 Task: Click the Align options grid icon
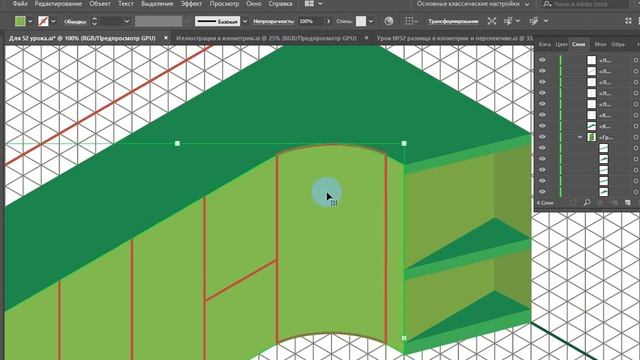pyautogui.click(x=409, y=21)
